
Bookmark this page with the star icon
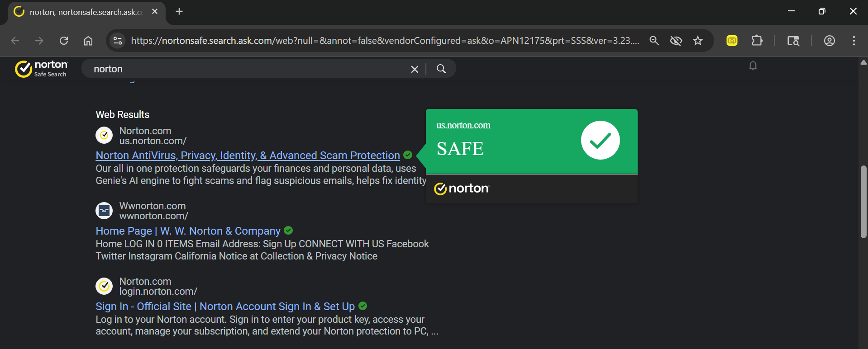point(698,41)
